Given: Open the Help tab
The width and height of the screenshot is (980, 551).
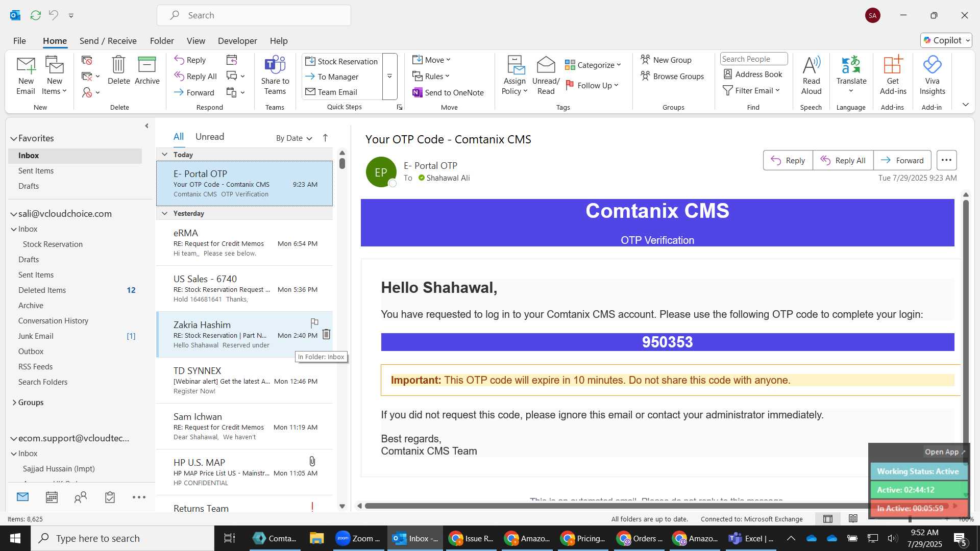Looking at the screenshot, I should tap(279, 41).
